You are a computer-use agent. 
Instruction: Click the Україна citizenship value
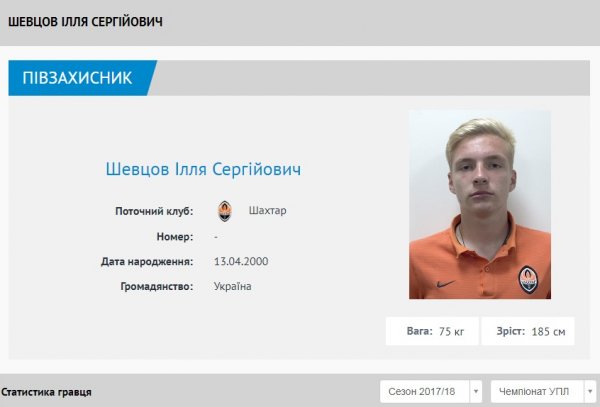click(x=233, y=287)
